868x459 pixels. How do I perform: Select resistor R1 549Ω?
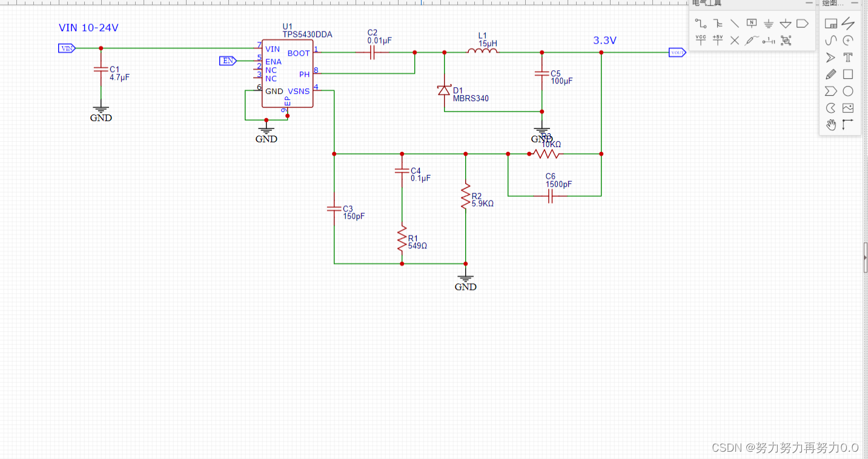[402, 239]
